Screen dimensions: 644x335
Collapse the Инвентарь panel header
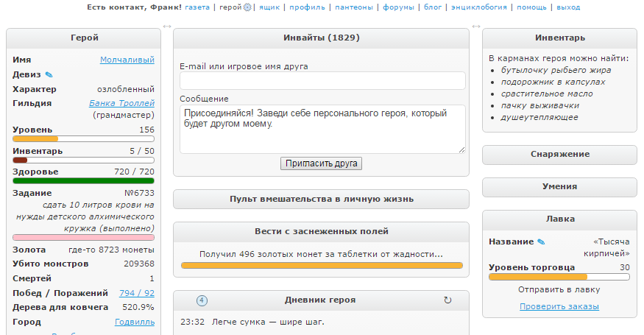click(x=559, y=38)
